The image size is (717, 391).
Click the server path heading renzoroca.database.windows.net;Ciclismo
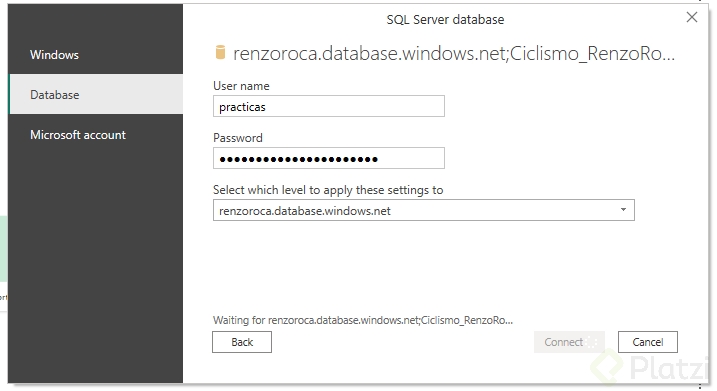(x=454, y=54)
